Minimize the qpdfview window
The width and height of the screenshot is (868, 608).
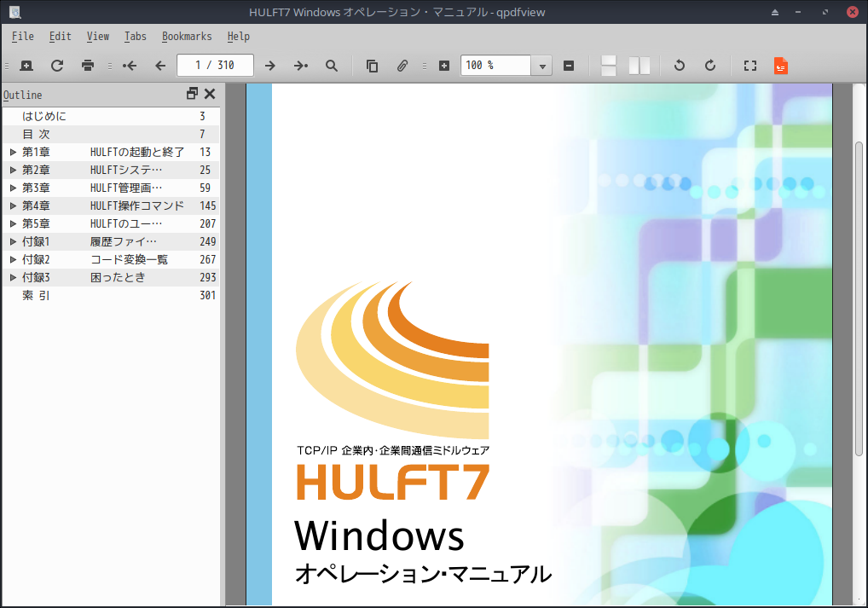point(798,12)
